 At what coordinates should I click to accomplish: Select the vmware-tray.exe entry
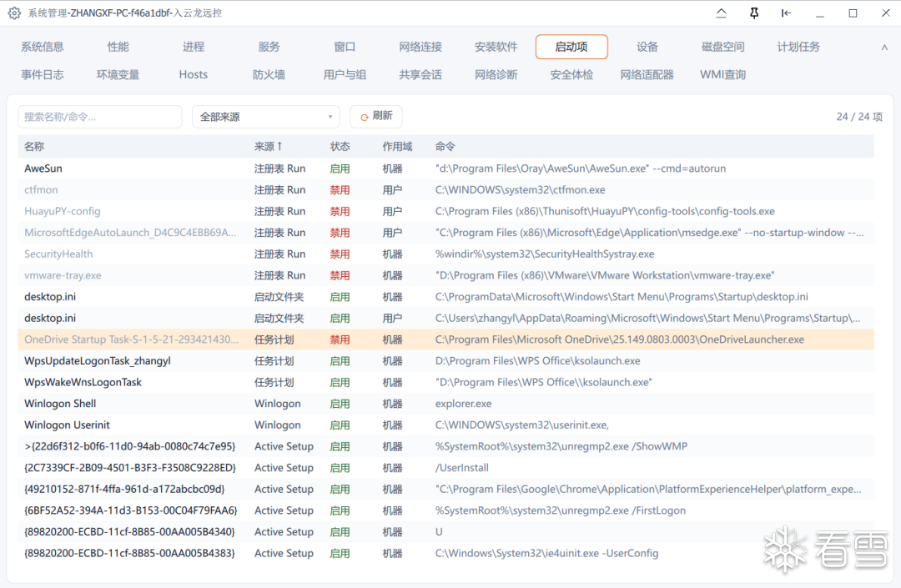[x=445, y=275]
